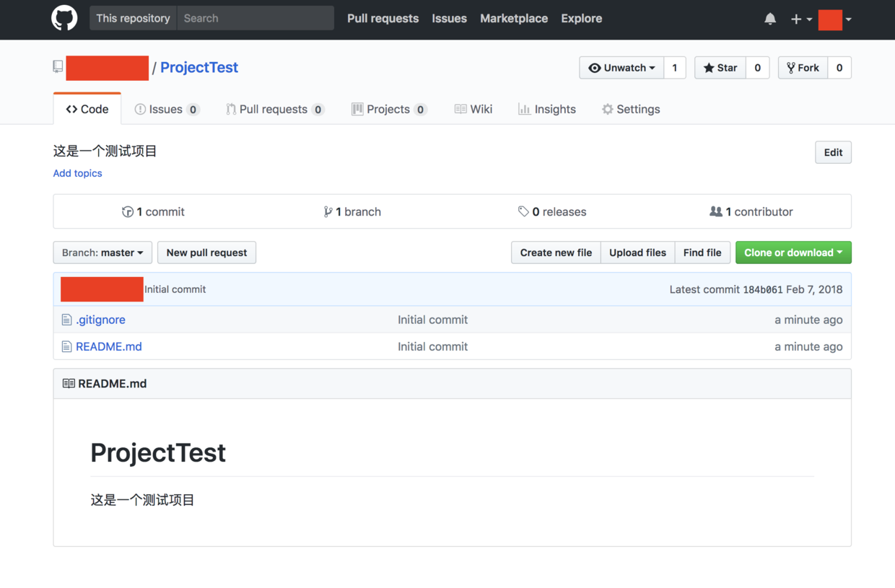The height and width of the screenshot is (588, 895).
Task: Select the Feb 7, 2018 commit date
Action: [x=814, y=289]
